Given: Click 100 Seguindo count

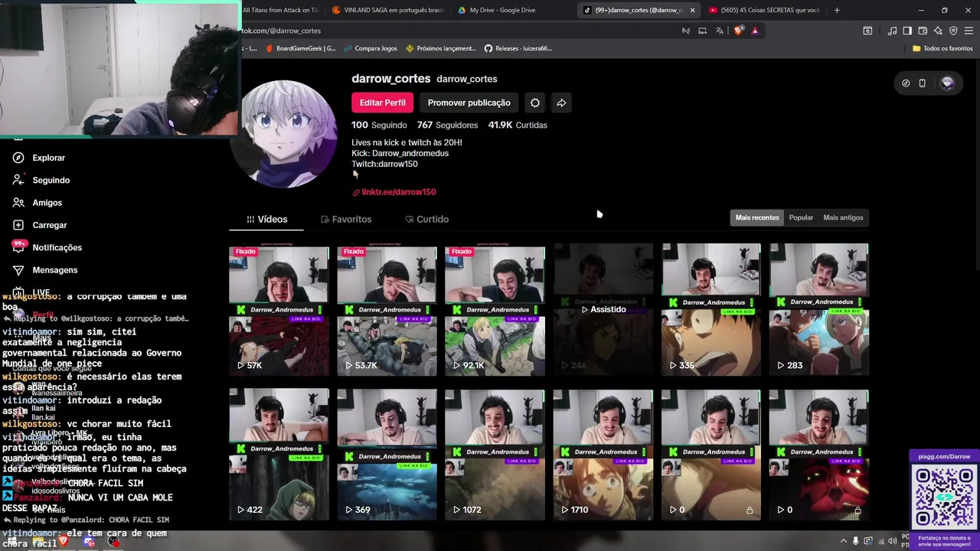Looking at the screenshot, I should (x=379, y=125).
